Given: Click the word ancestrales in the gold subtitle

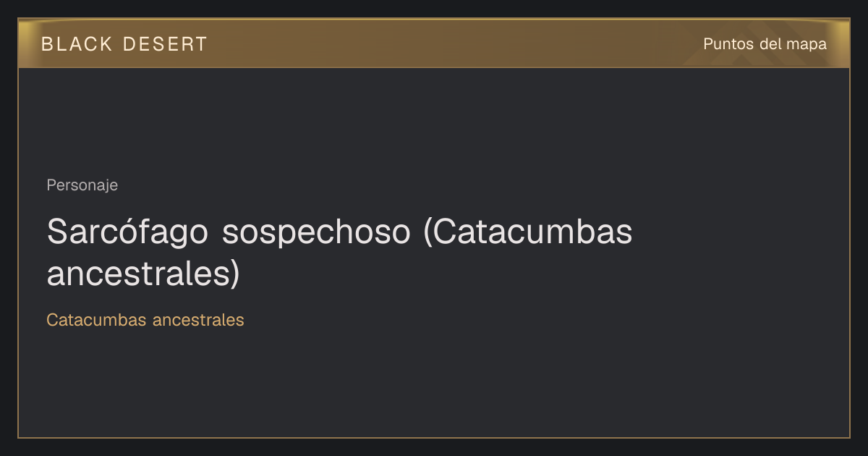Looking at the screenshot, I should [198, 320].
